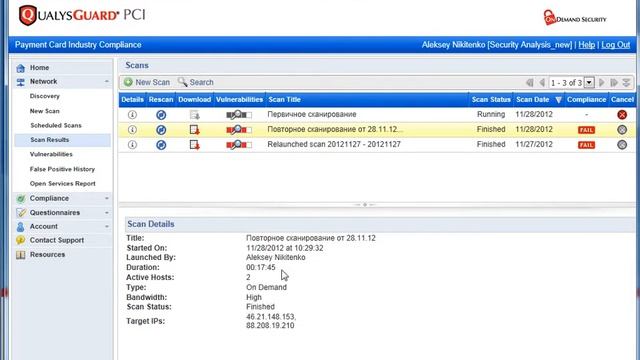
Task: Open Vulnerabilities in sidebar
Action: pyautogui.click(x=51, y=154)
